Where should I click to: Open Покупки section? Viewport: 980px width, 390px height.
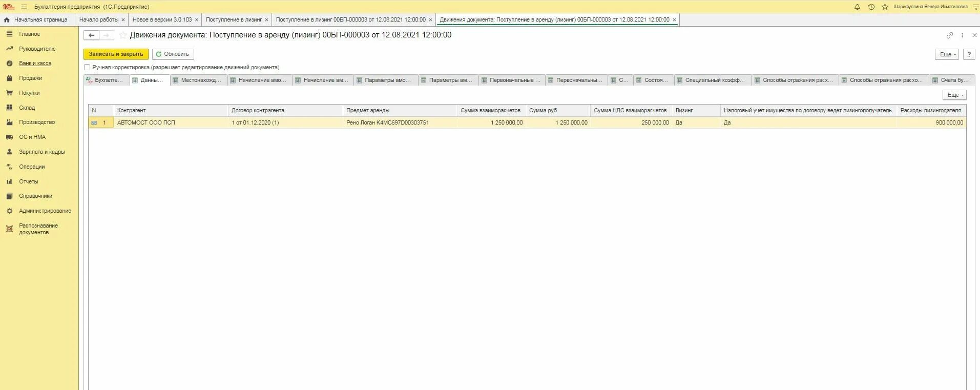[x=29, y=93]
